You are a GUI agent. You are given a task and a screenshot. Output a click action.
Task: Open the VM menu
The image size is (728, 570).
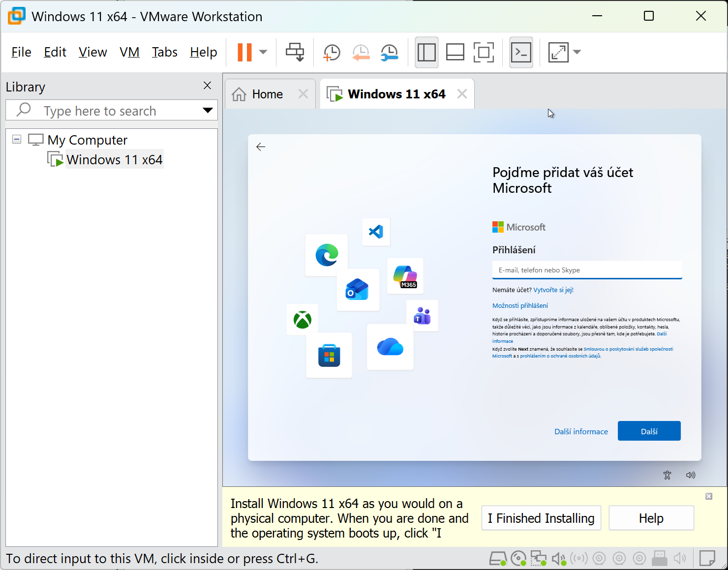coord(129,52)
